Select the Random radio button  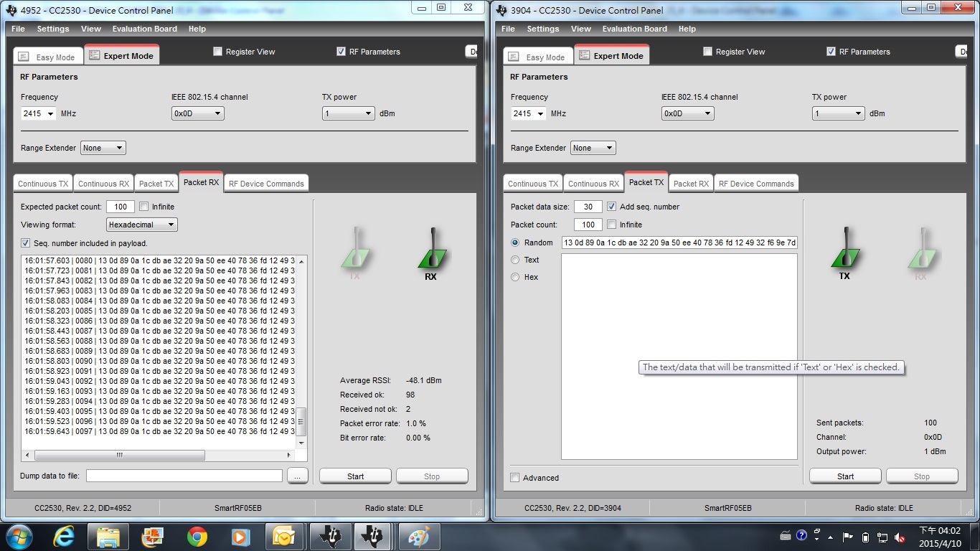tap(515, 242)
